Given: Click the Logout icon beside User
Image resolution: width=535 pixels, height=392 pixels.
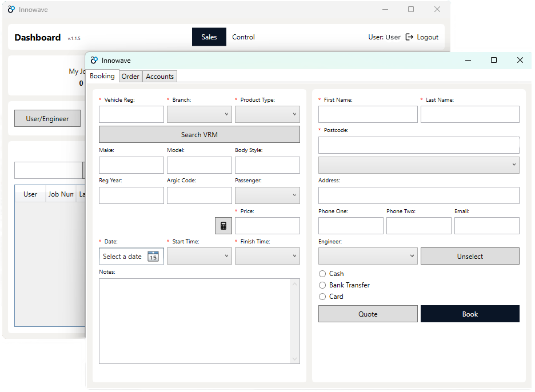Looking at the screenshot, I should click(x=409, y=37).
